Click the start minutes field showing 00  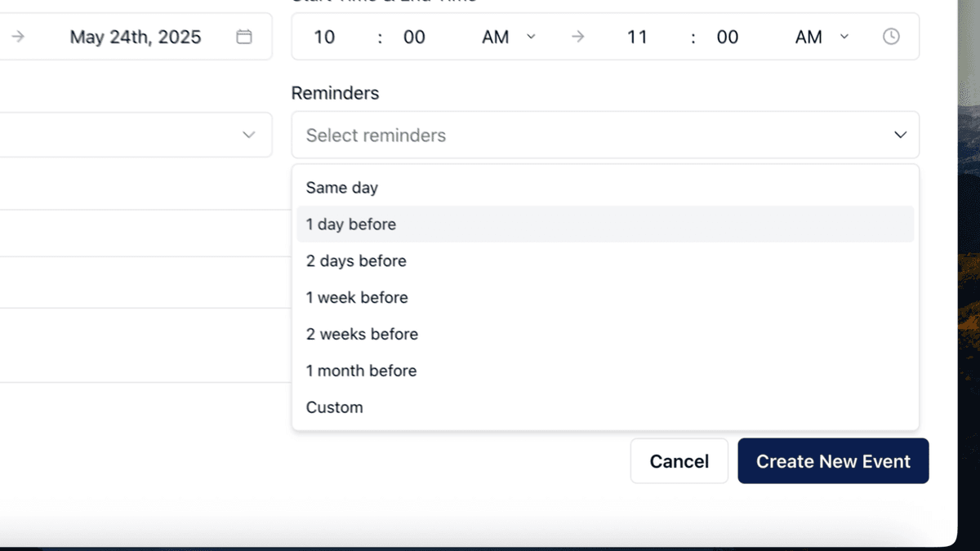coord(415,37)
